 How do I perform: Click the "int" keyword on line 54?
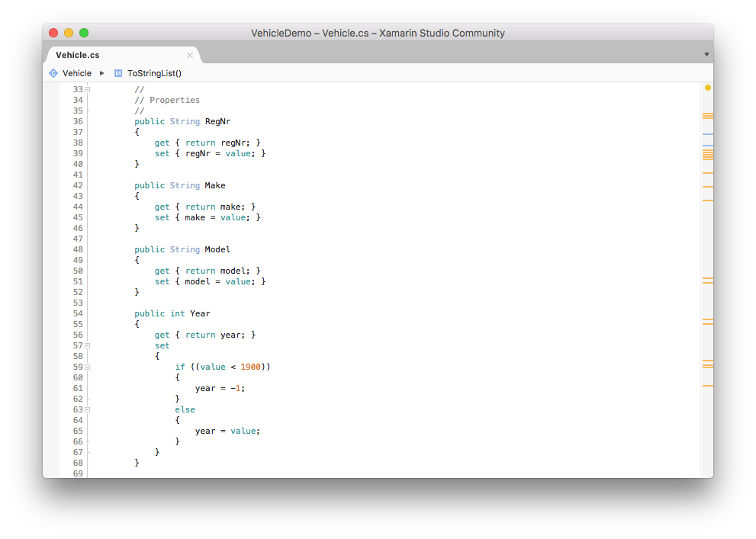pyautogui.click(x=178, y=313)
